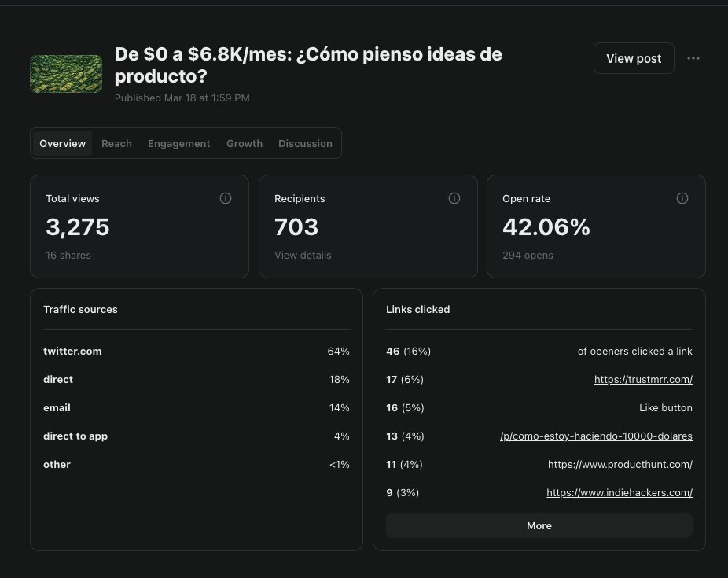Open the https://www.indiehackers.com/ link

pyautogui.click(x=620, y=492)
